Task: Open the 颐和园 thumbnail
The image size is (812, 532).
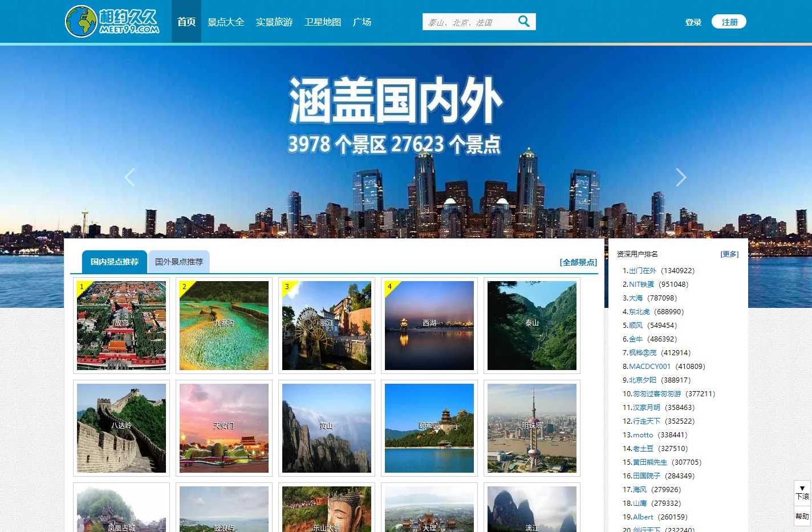Action: pyautogui.click(x=429, y=428)
